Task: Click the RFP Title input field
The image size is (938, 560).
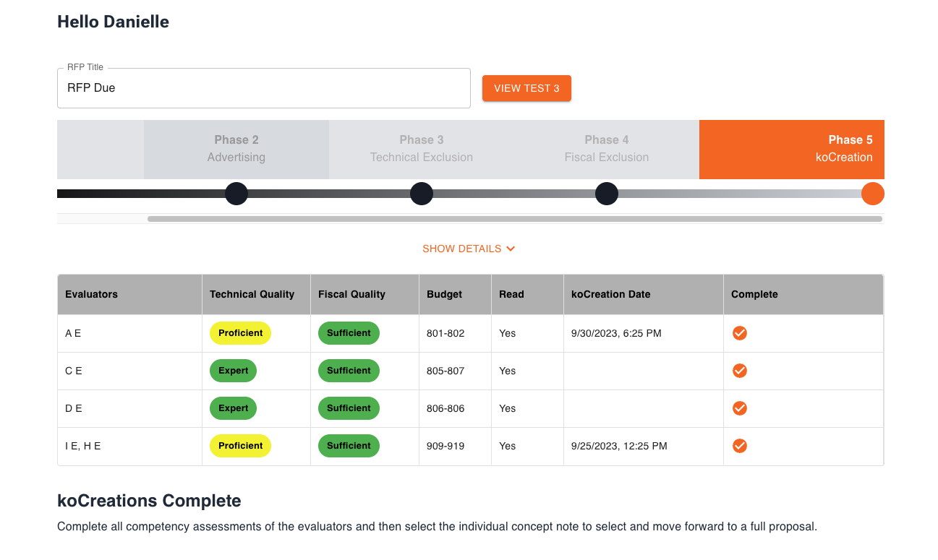Action: 264,88
